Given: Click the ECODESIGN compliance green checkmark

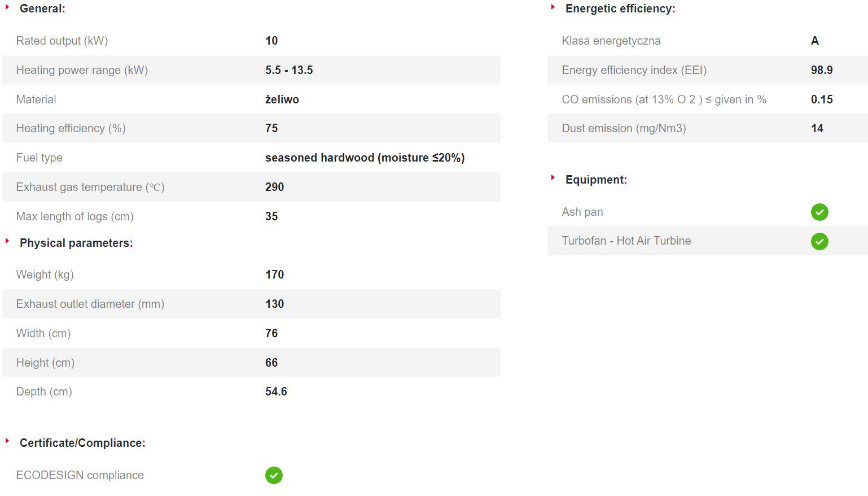Looking at the screenshot, I should [x=274, y=476].
